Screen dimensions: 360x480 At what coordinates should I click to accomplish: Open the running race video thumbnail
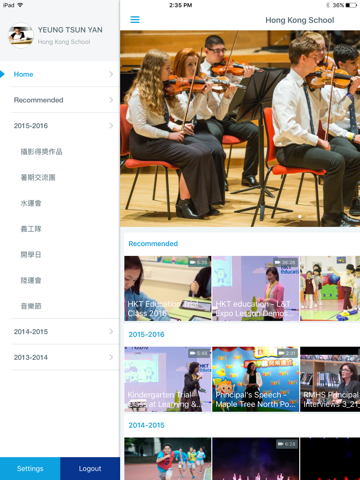[x=168, y=459]
